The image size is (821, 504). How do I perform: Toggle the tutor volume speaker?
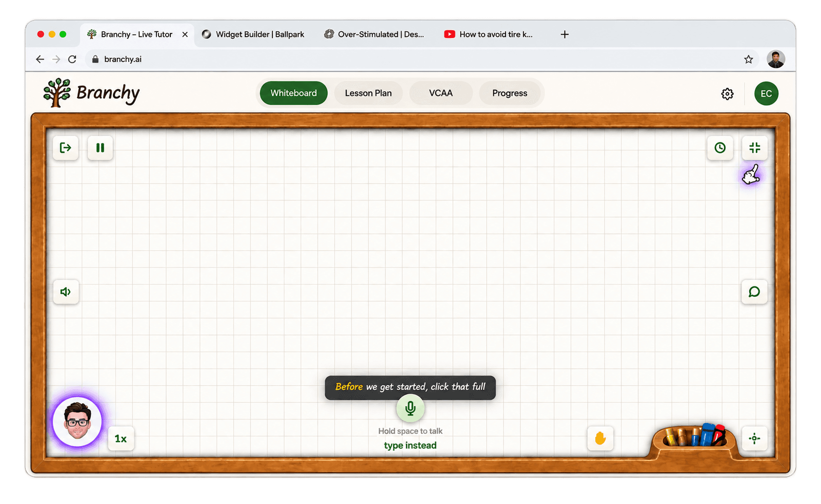tap(66, 292)
